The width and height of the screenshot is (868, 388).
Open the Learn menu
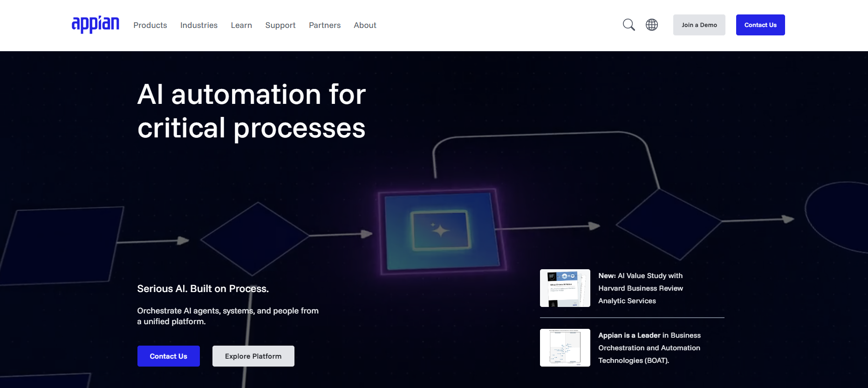(x=241, y=25)
